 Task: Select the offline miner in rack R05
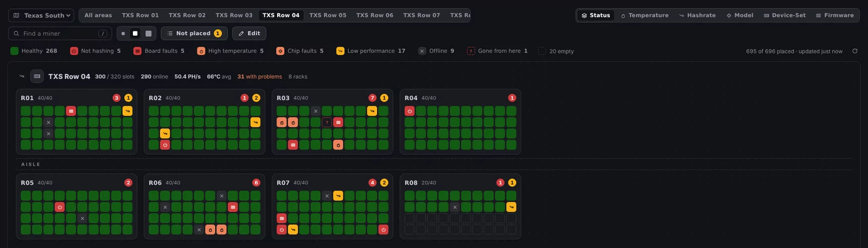pyautogui.click(x=82, y=218)
